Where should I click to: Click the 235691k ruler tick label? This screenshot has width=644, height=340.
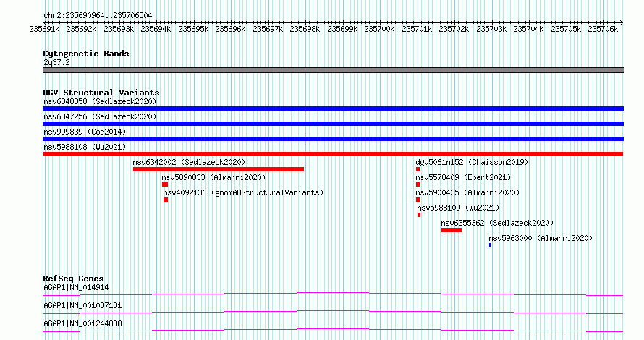(x=44, y=29)
